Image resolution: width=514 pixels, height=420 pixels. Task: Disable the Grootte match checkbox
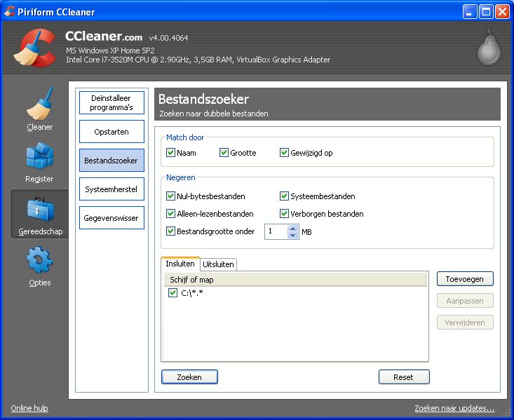tap(224, 153)
